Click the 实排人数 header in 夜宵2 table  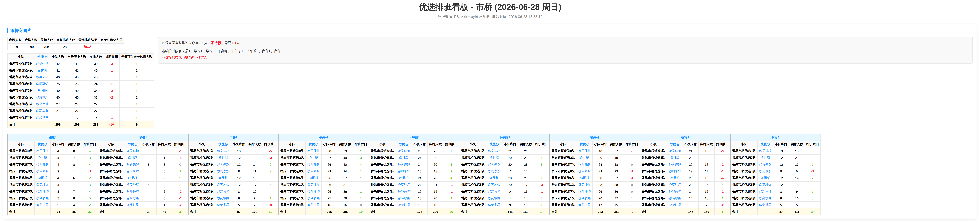[x=797, y=144]
